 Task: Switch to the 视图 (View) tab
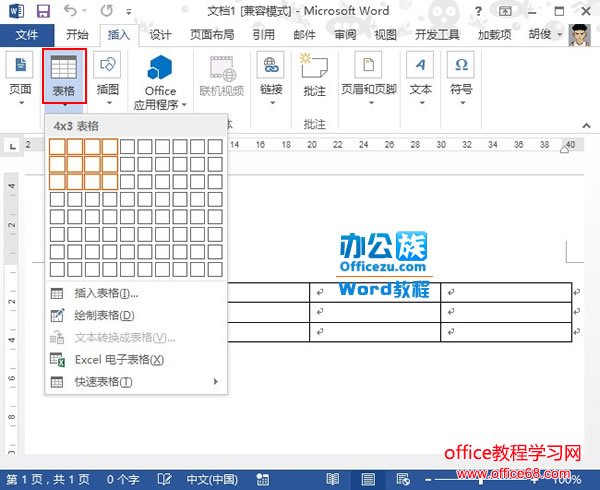[x=385, y=35]
